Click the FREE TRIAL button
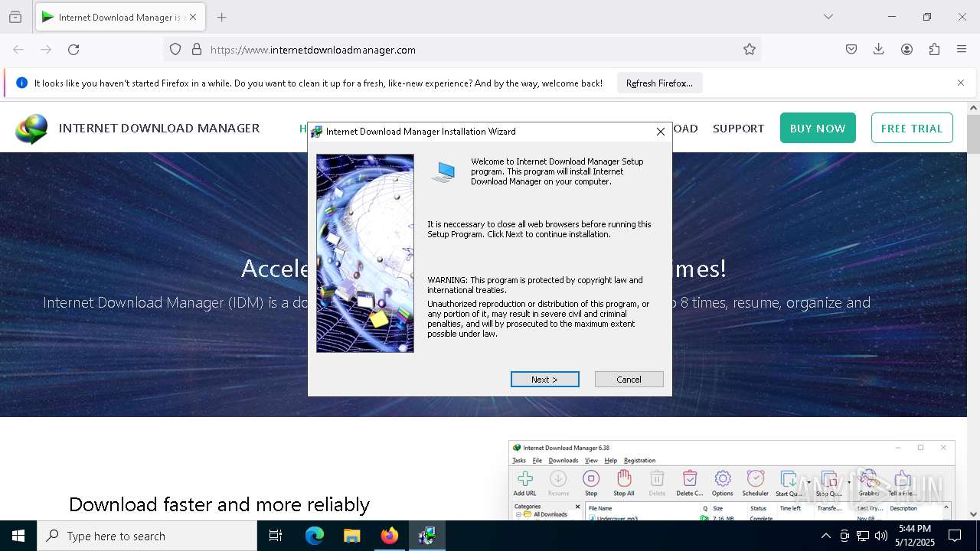The image size is (980, 551). pos(912,128)
